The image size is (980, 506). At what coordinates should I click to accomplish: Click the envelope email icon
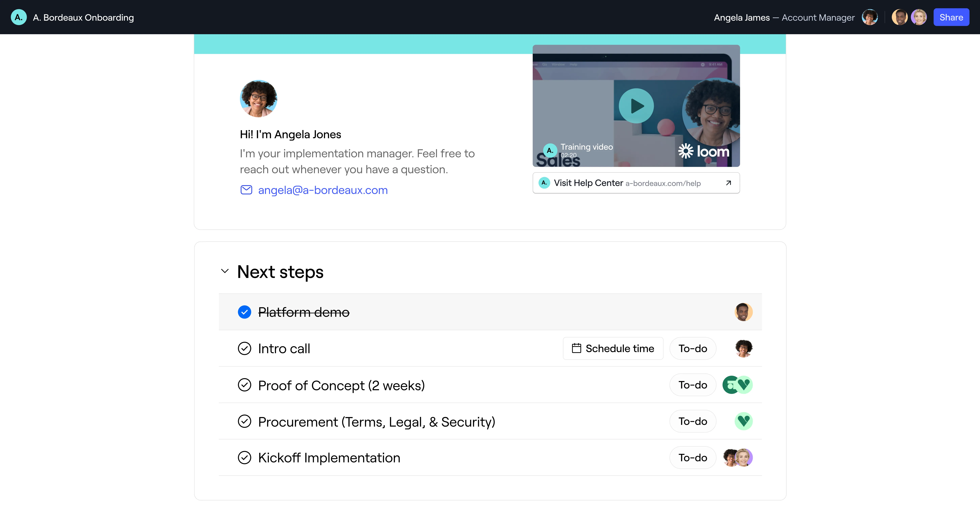coord(246,190)
